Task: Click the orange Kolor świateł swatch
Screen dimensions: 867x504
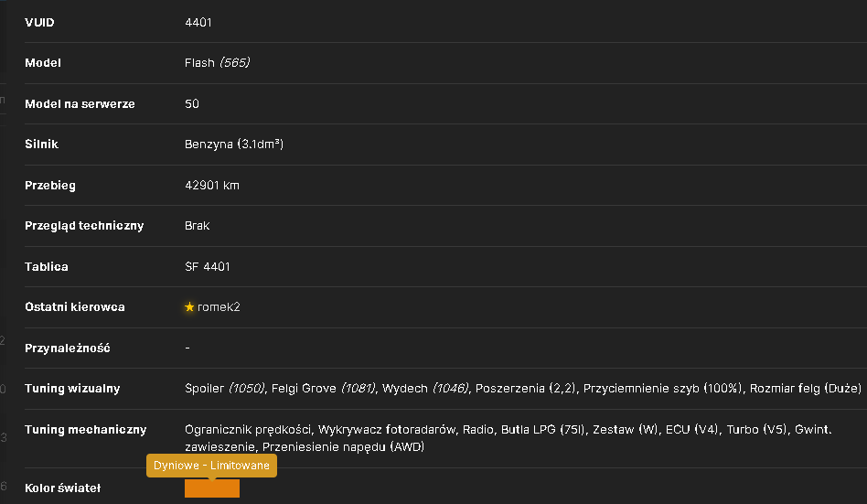Action: coord(212,488)
